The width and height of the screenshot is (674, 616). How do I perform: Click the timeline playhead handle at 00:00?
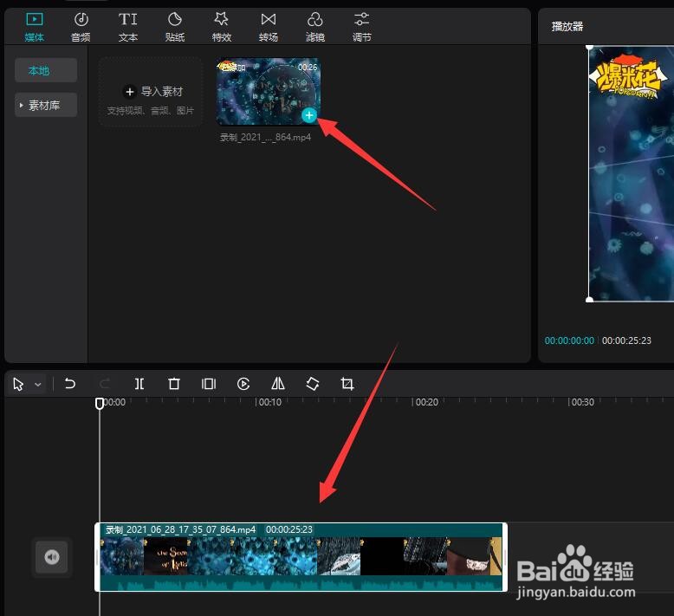[100, 403]
